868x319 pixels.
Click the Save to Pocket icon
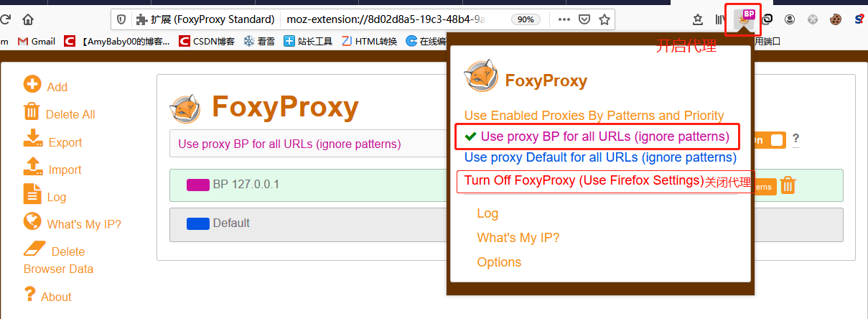point(584,19)
